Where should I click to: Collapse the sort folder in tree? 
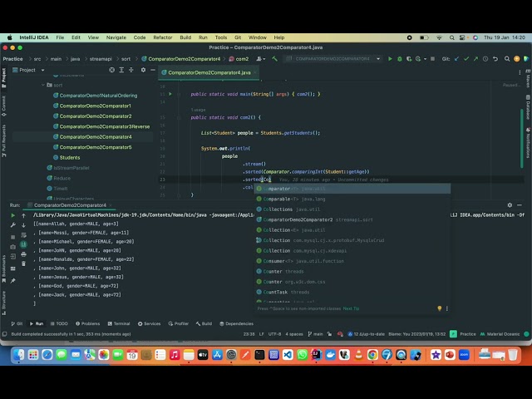pos(43,85)
